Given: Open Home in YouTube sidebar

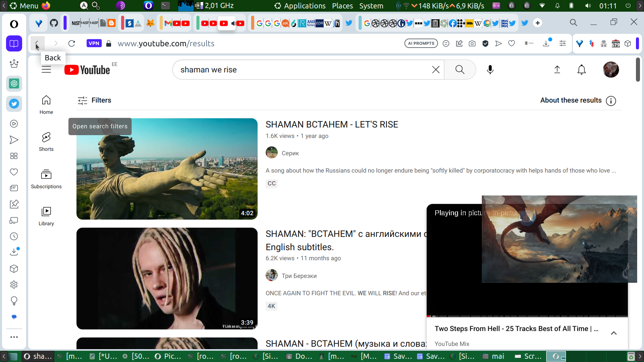Looking at the screenshot, I should 46,105.
